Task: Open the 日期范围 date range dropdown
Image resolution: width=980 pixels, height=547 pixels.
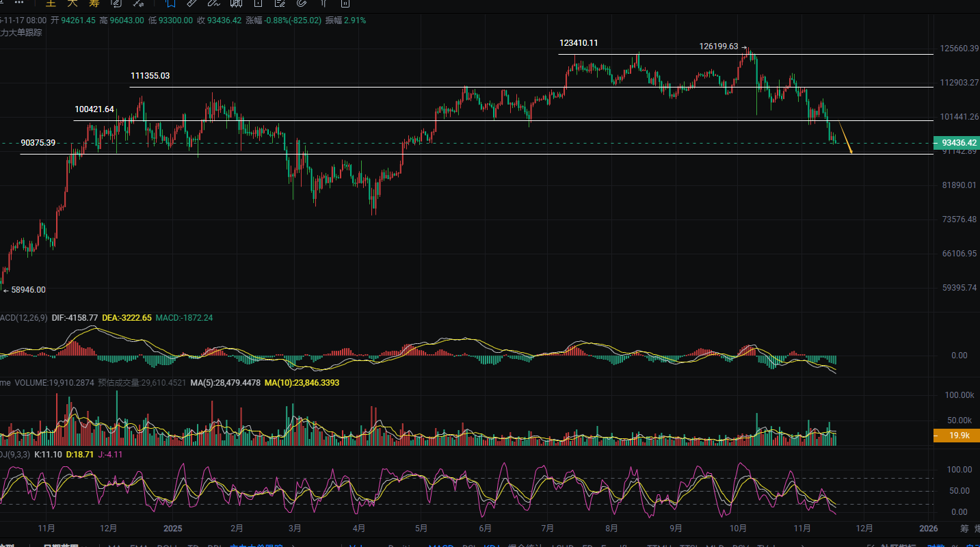Action: [x=61, y=545]
